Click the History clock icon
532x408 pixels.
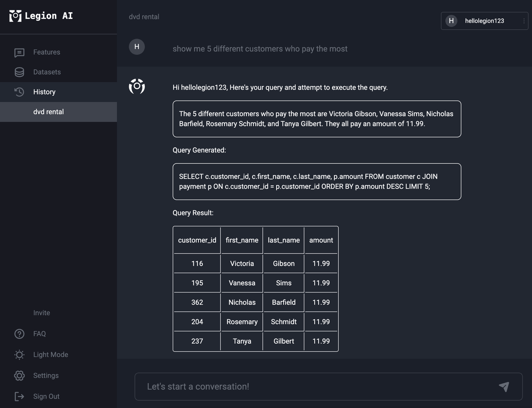coord(19,92)
